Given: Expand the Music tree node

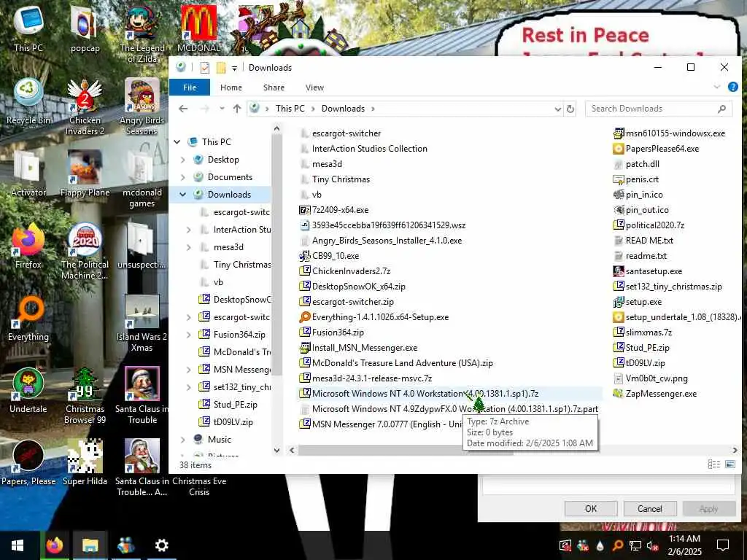Looking at the screenshot, I should [x=183, y=440].
